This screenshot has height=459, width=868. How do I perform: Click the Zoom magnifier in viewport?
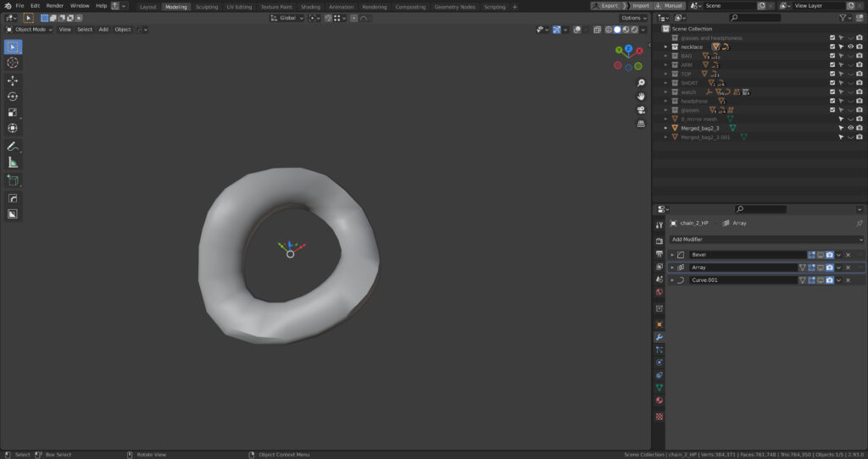641,83
